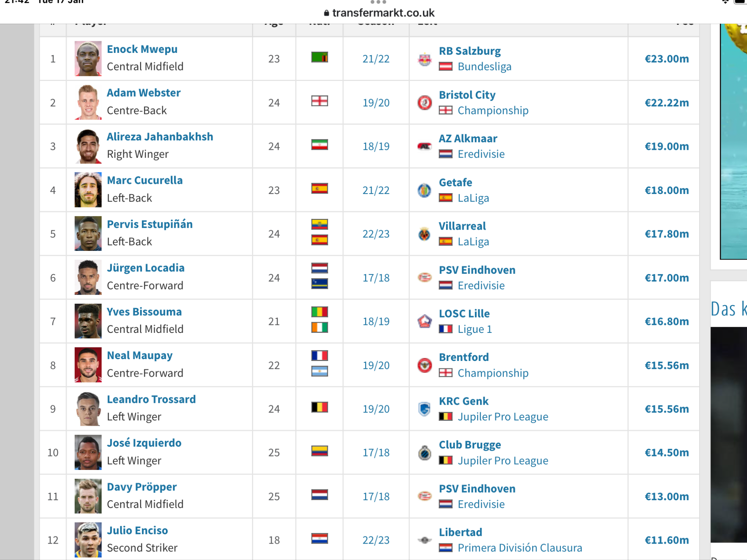Open Enock Mwepu's player profile link
Viewport: 747px width, 560px height.
point(142,49)
